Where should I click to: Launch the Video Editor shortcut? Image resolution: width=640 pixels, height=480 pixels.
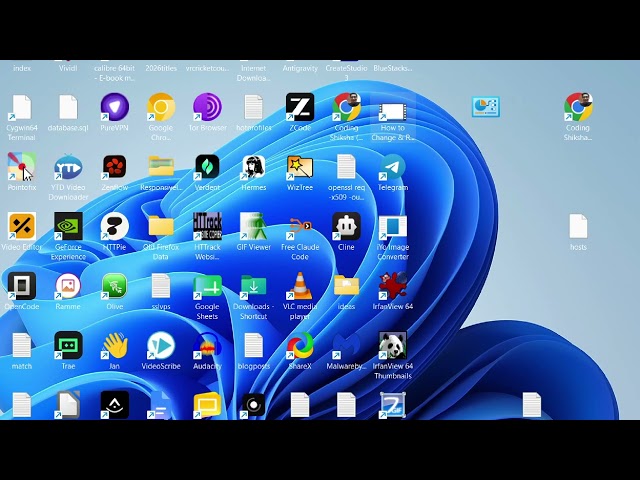pyautogui.click(x=22, y=227)
